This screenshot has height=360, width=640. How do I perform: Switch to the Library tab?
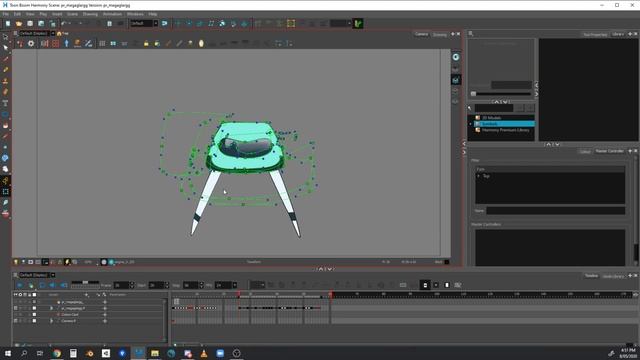[618, 34]
